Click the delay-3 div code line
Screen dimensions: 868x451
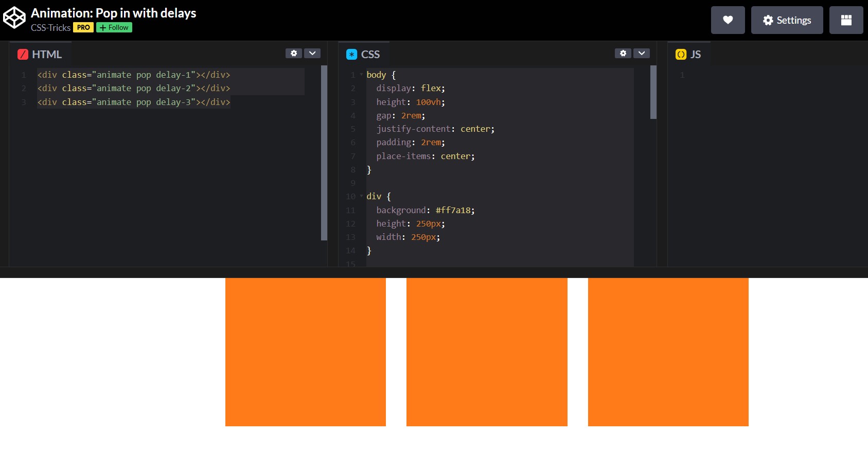(x=134, y=102)
